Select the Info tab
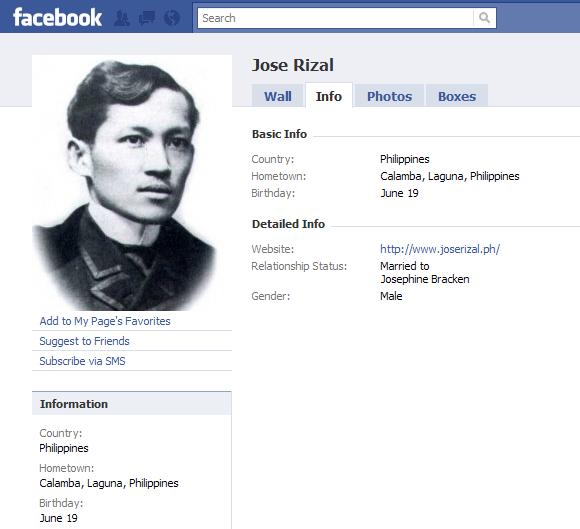Image resolution: width=580 pixels, height=529 pixels. [x=328, y=96]
